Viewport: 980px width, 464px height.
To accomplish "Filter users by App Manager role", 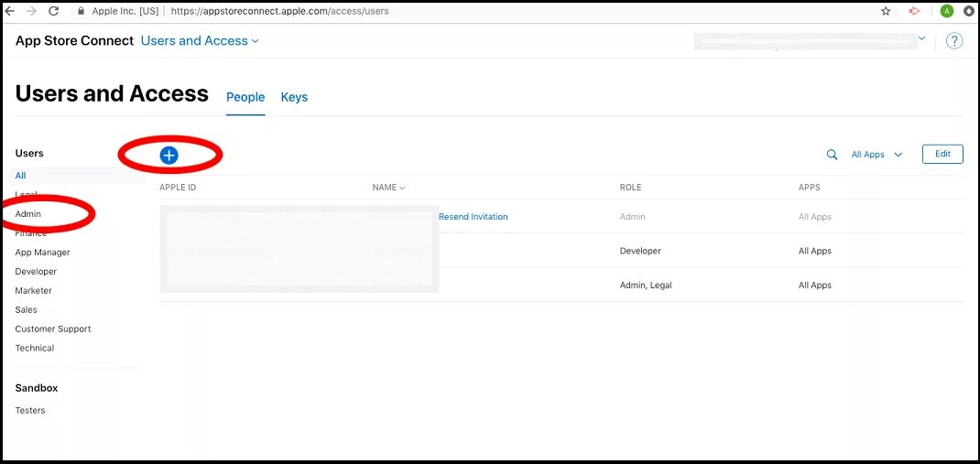I will pos(42,253).
